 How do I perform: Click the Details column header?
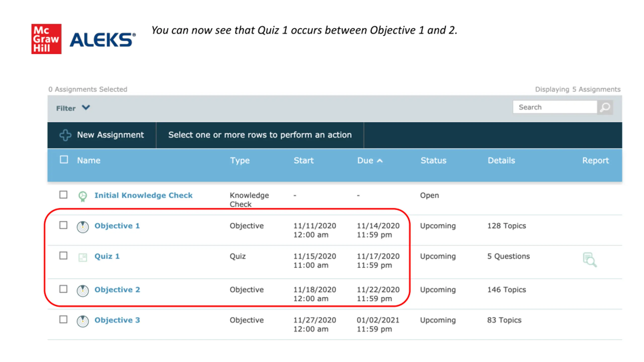(501, 160)
